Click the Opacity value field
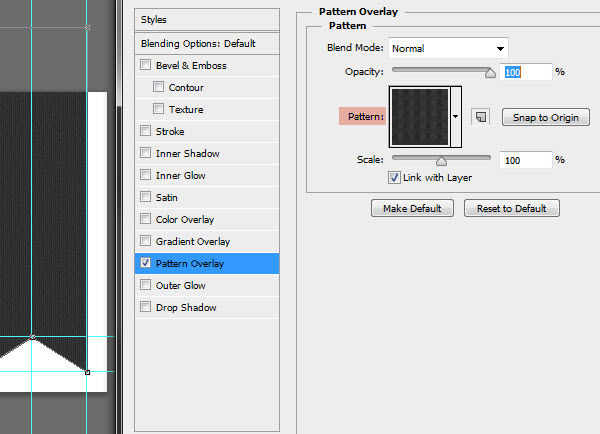Screen dimensions: 600x434 tap(526, 72)
